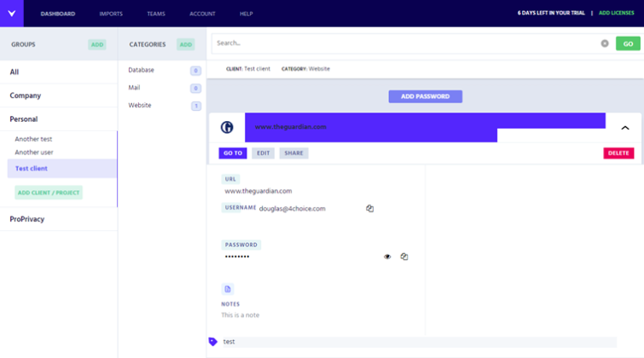The width and height of the screenshot is (644, 358).
Task: Click the username douglas@4choice.com
Action: pyautogui.click(x=292, y=209)
